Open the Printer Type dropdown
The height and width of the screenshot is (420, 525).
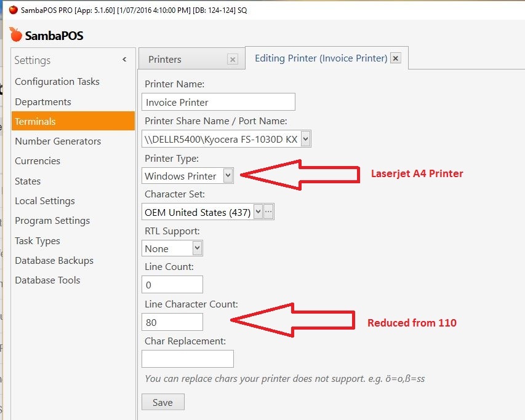click(x=228, y=175)
